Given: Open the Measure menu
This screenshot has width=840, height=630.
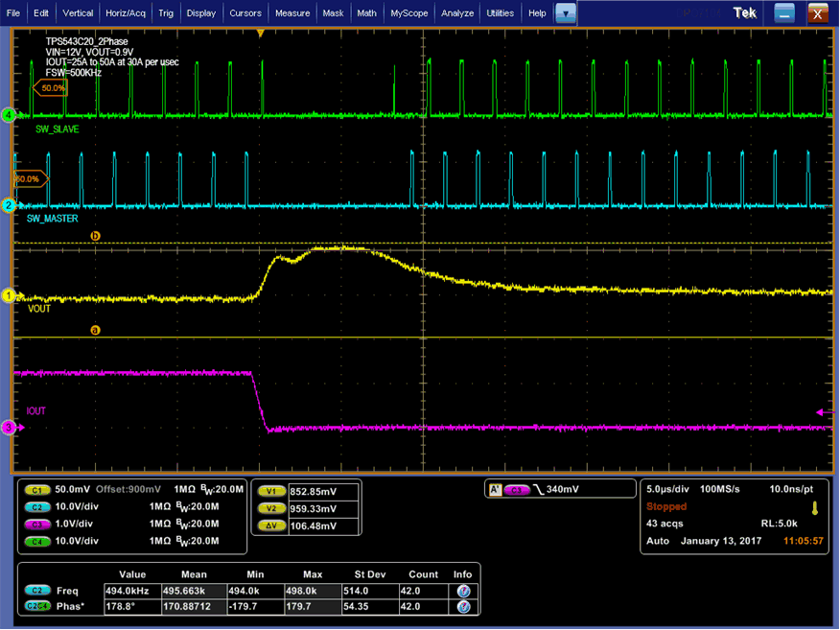Looking at the screenshot, I should pos(292,13).
